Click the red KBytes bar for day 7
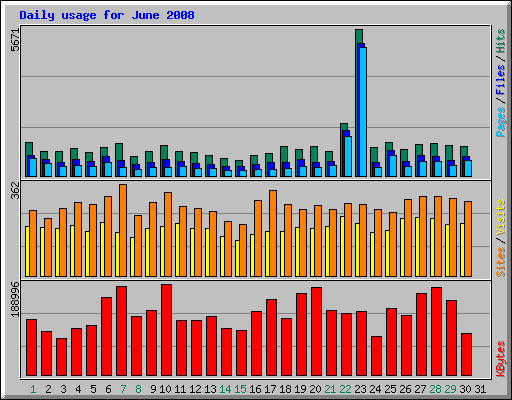The height and width of the screenshot is (400, 512). click(121, 331)
